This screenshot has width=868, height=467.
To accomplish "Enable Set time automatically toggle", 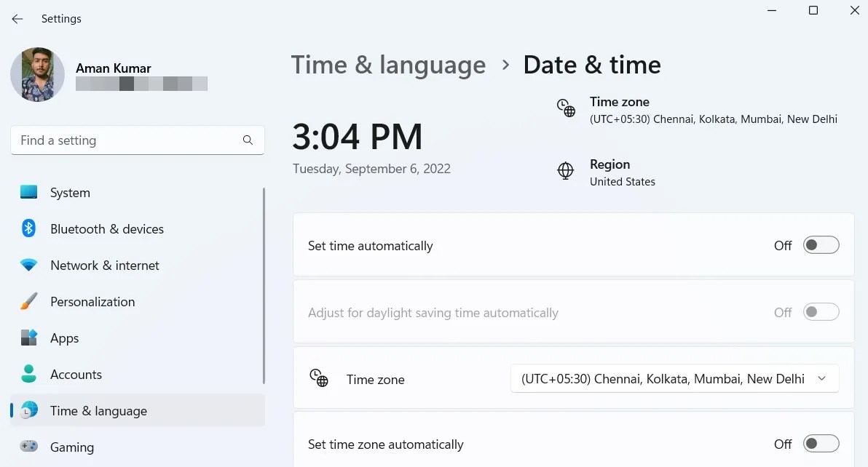I will [x=821, y=246].
